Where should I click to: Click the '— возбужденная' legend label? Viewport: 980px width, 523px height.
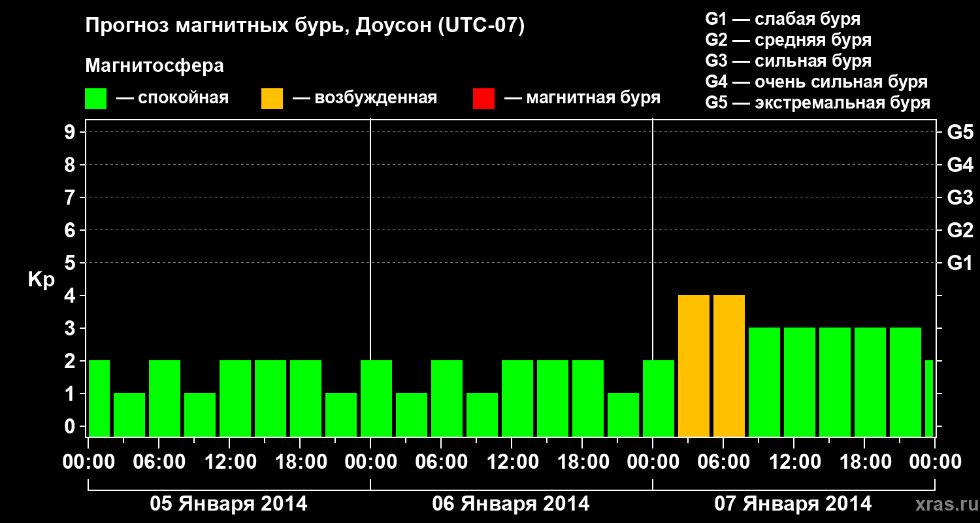coord(365,98)
